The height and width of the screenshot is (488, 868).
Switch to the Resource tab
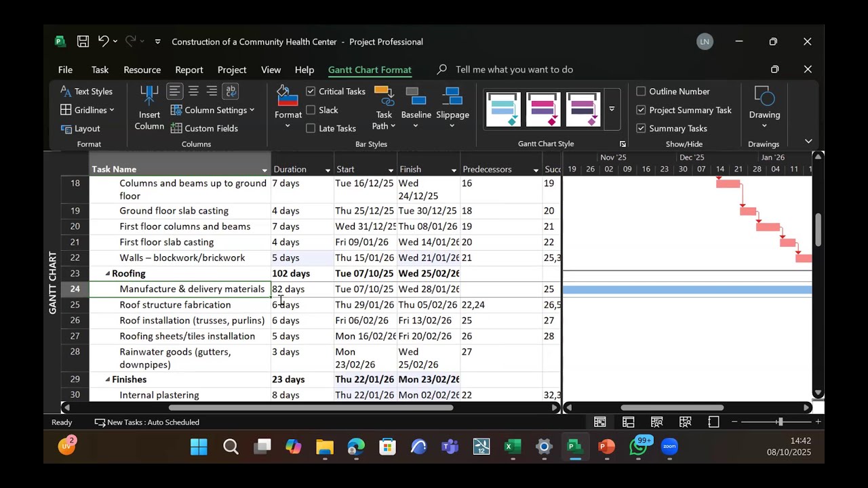(142, 69)
